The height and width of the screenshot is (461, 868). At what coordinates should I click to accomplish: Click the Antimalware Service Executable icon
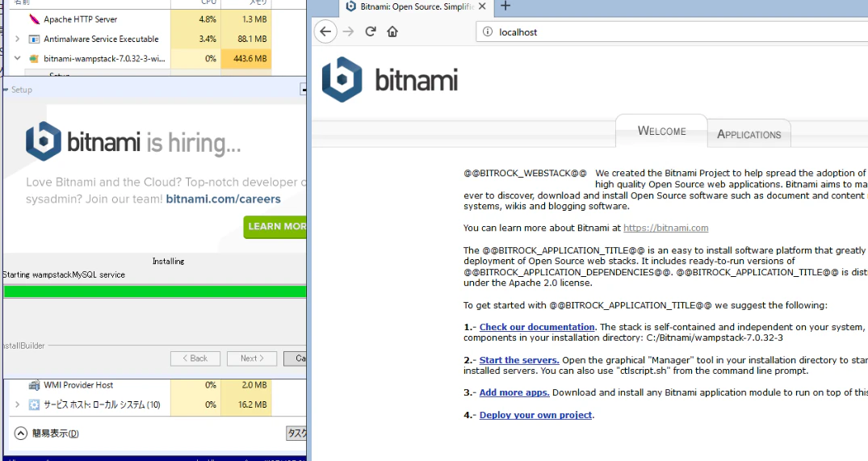[x=34, y=39]
